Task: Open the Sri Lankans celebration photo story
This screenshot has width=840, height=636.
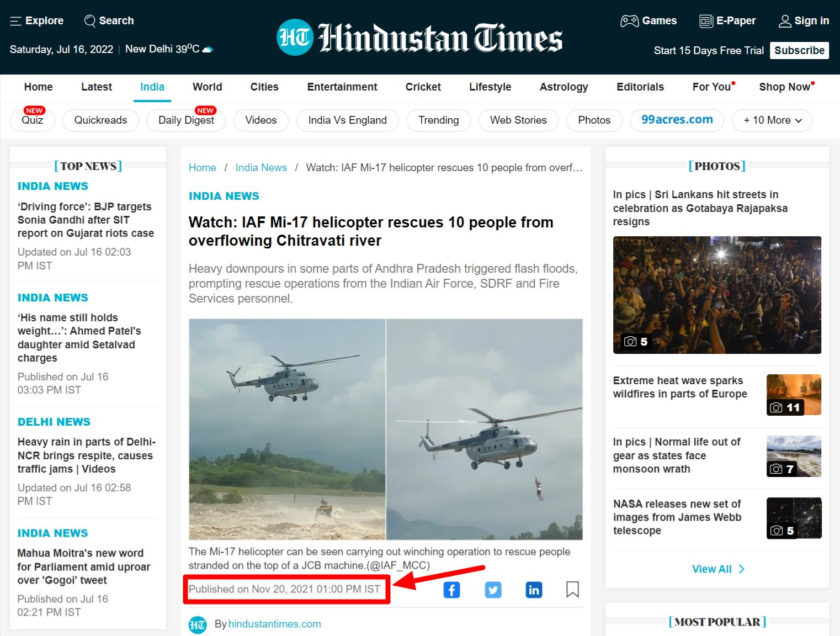Action: click(700, 208)
